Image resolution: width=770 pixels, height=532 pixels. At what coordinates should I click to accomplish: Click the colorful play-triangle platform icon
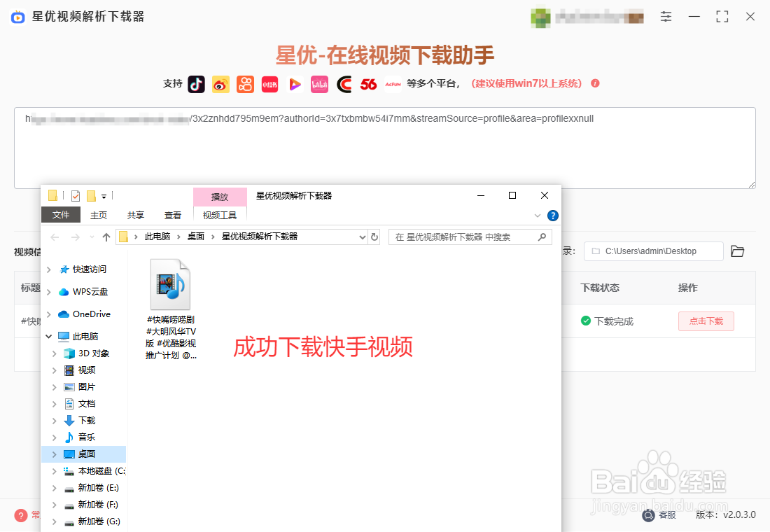295,85
